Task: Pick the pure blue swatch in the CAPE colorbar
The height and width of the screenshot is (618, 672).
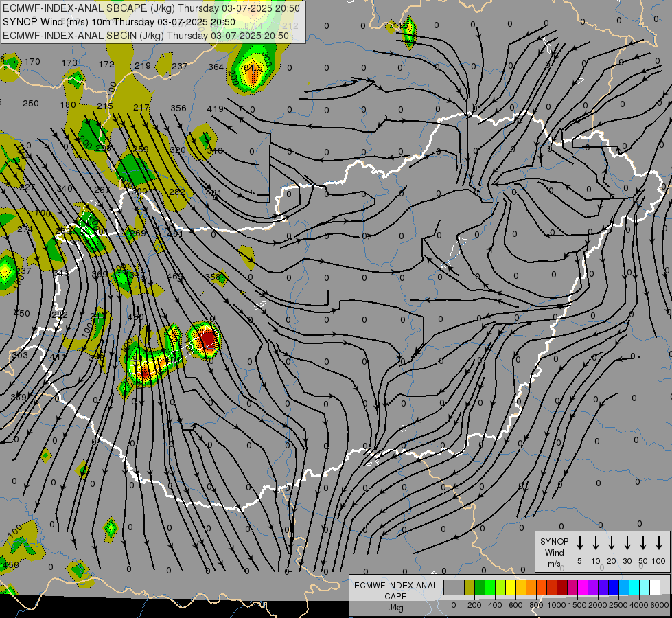Action: (x=614, y=587)
